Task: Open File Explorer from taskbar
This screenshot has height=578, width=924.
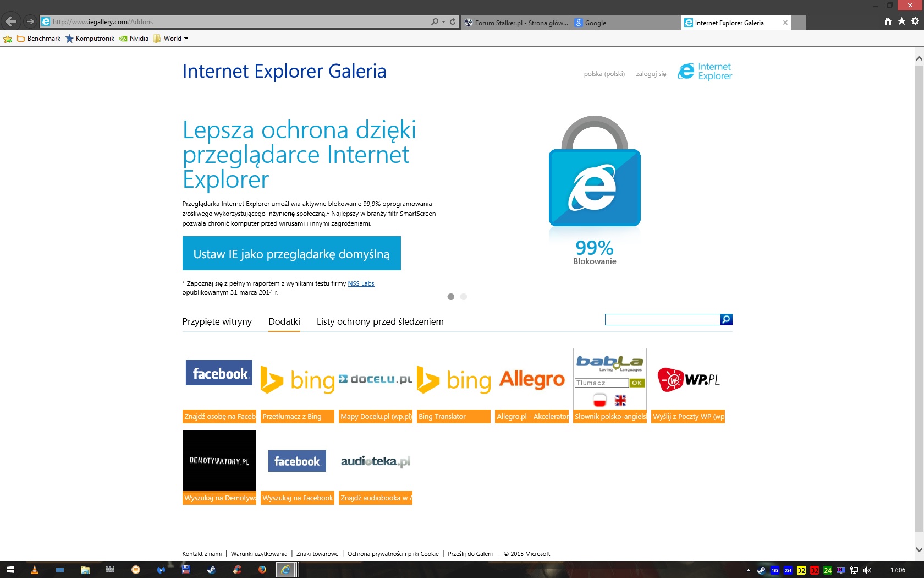Action: (85, 570)
